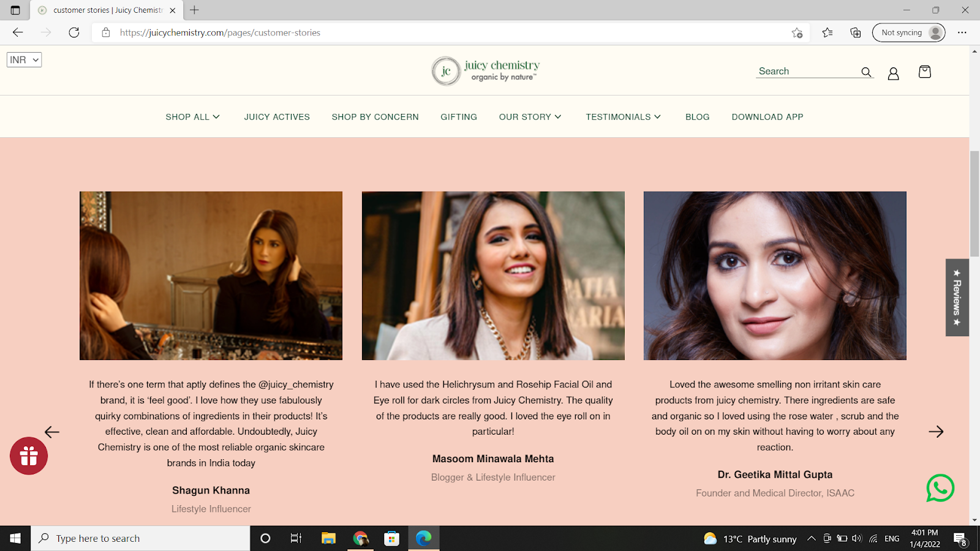
Task: Click the Blogger & Lifestyle Influencer caption
Action: click(x=493, y=477)
